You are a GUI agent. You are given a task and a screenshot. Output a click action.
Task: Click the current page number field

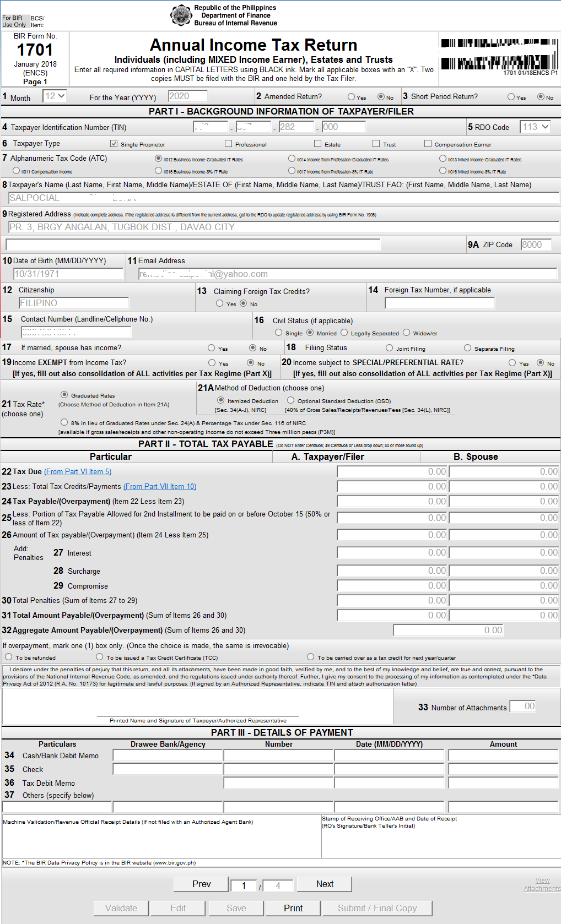tap(244, 885)
